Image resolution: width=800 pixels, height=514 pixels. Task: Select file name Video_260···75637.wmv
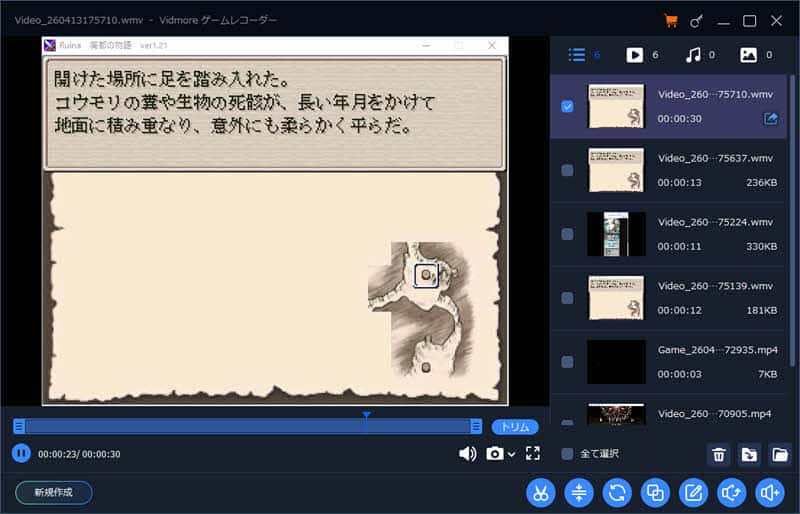point(715,158)
